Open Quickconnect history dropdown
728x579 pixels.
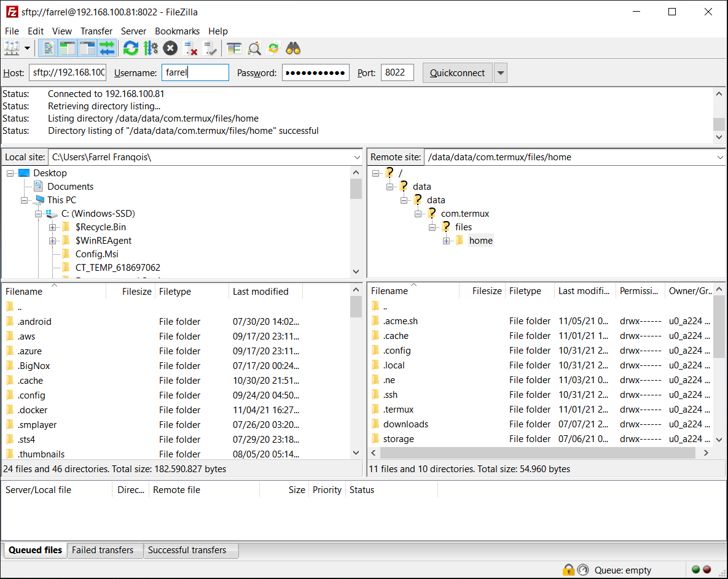(x=501, y=73)
